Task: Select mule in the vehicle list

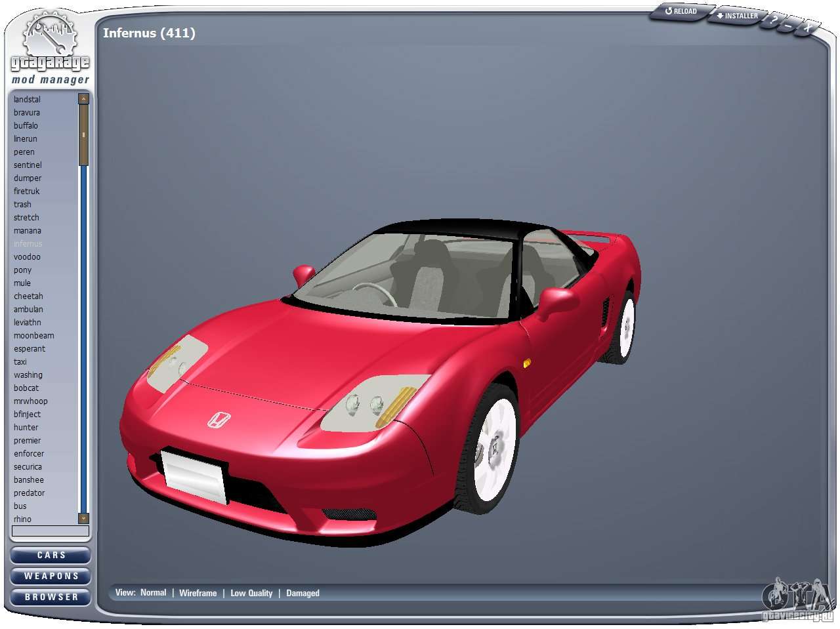Action: point(22,283)
